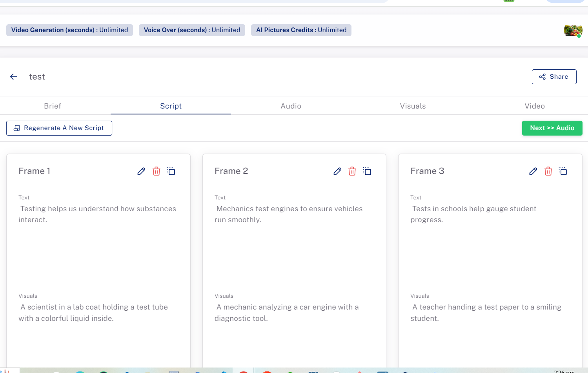Click the Voice Over seconds badge
Viewport: 588px width, 373px height.
point(192,30)
